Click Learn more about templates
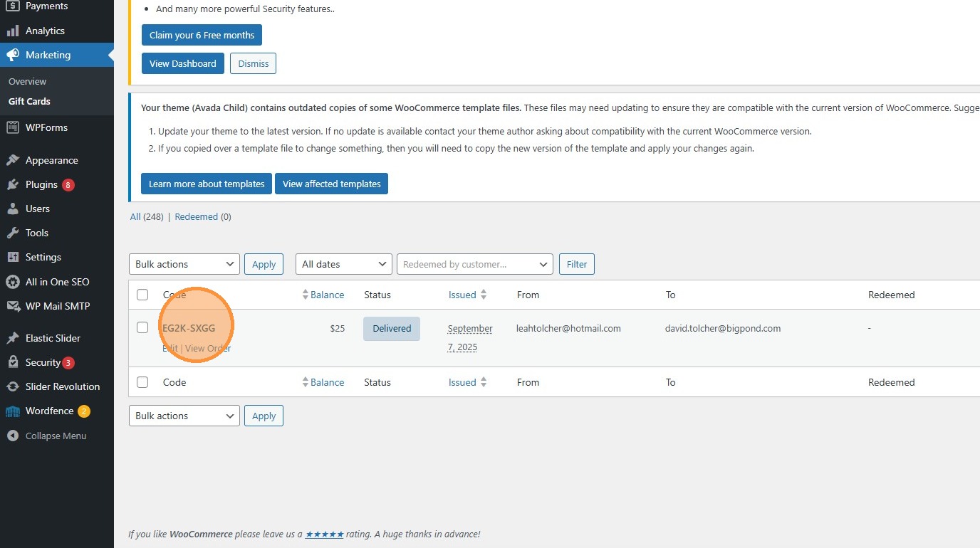 tap(207, 184)
